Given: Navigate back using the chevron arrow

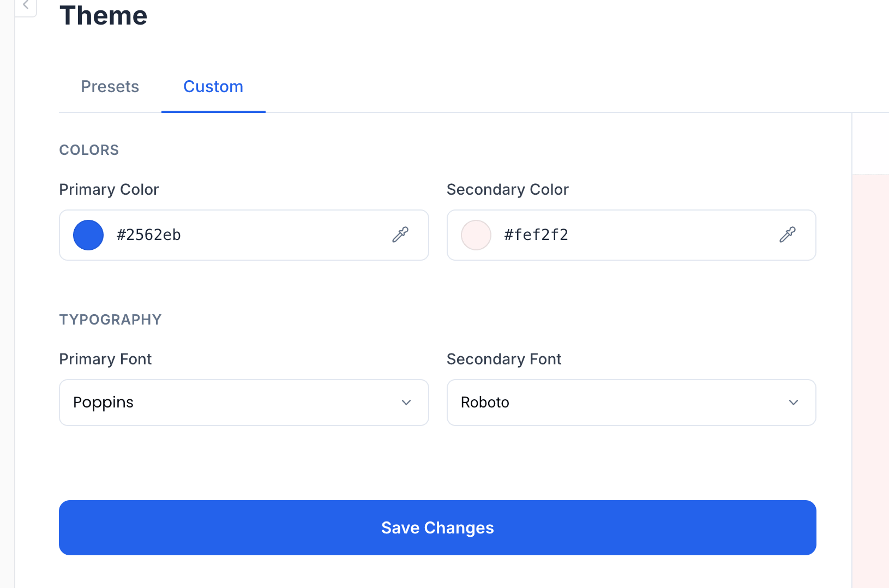Looking at the screenshot, I should 26,5.
